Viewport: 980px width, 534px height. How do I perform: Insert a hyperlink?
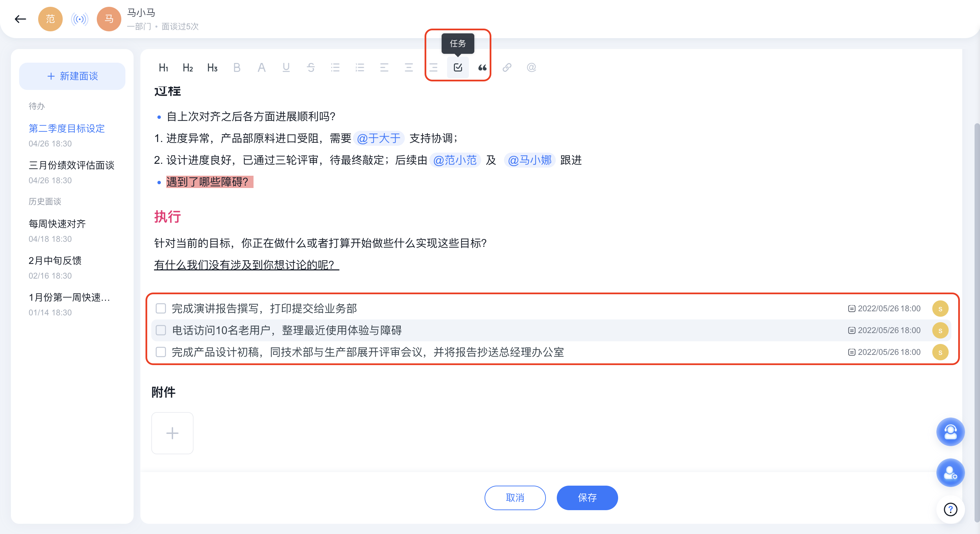(x=507, y=68)
